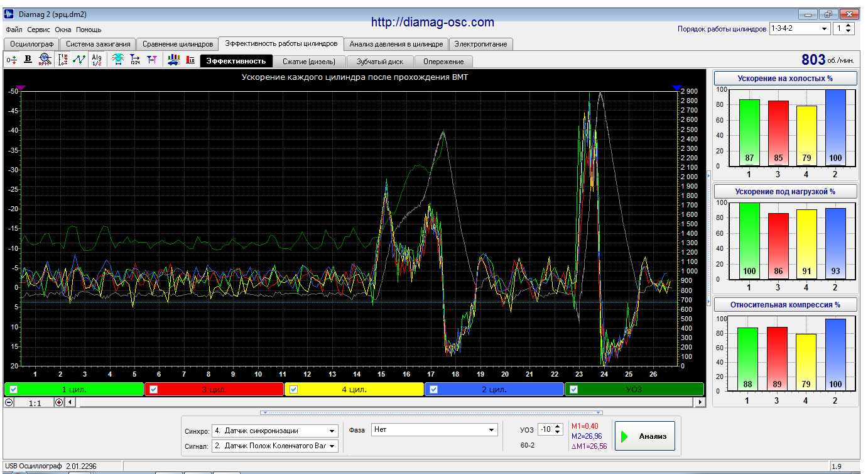Screen dimensions: 868x474
Task: Click the bold B toolbar icon
Action: pos(28,60)
